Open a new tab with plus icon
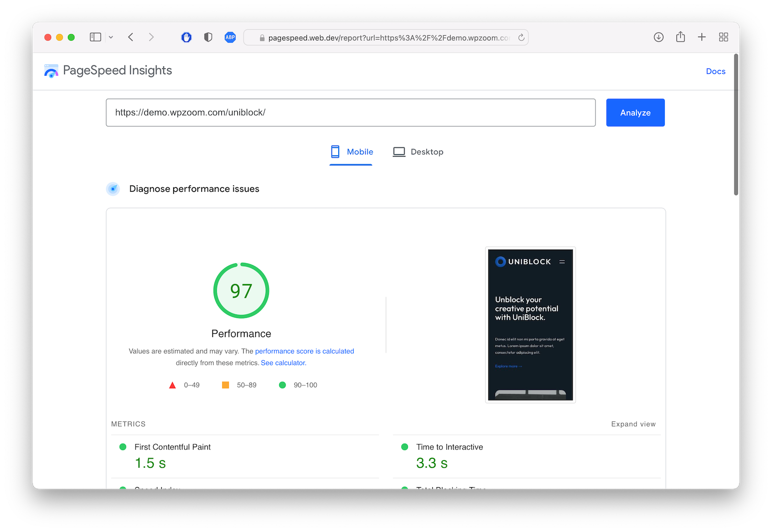This screenshot has height=532, width=772. pyautogui.click(x=702, y=37)
